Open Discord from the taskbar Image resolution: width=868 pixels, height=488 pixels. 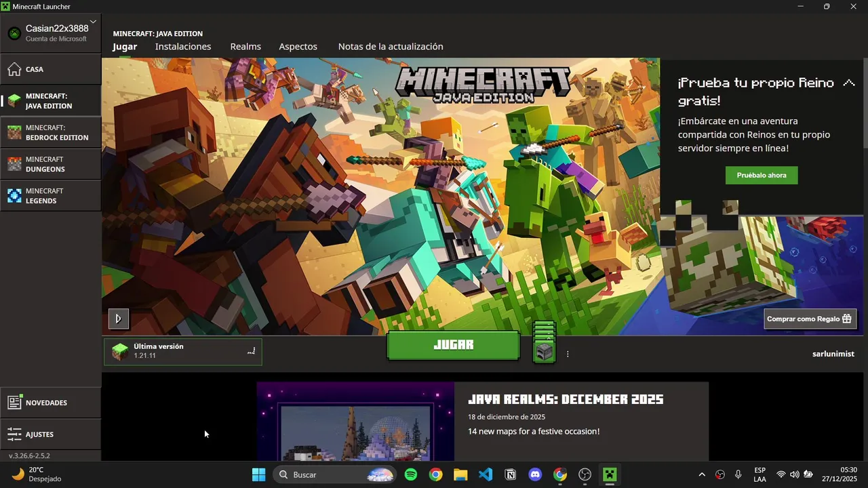pyautogui.click(x=535, y=474)
